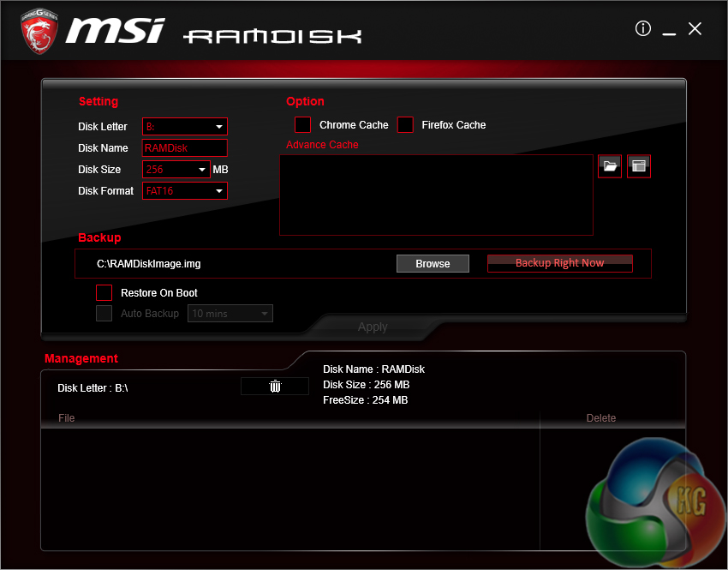Click the MSI dragon shield logo
The image size is (728, 570).
(40, 29)
